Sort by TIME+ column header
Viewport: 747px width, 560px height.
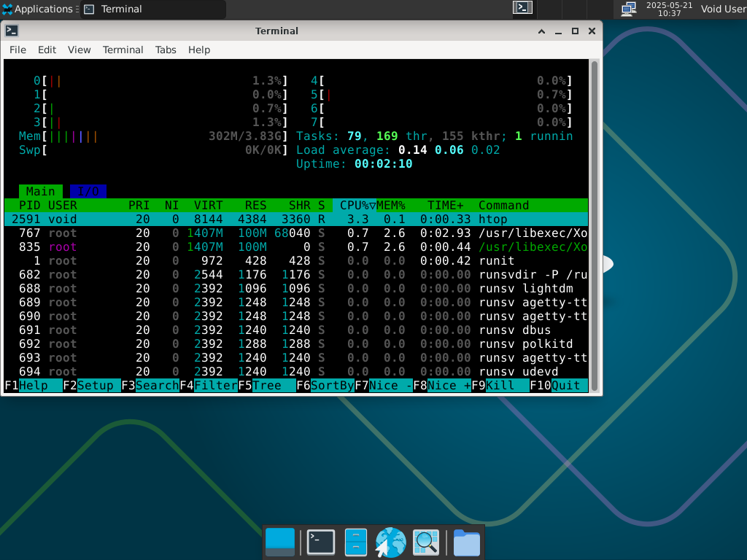click(x=445, y=205)
